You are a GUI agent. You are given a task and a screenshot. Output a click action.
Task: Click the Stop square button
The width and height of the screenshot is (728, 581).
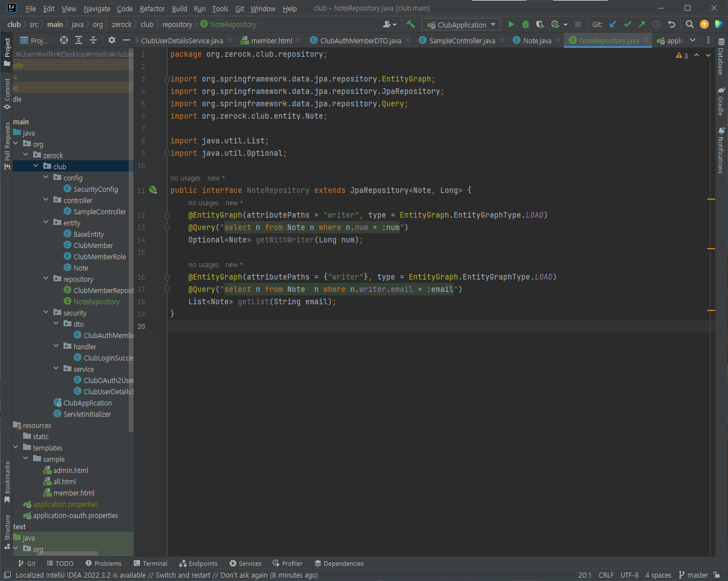point(577,24)
